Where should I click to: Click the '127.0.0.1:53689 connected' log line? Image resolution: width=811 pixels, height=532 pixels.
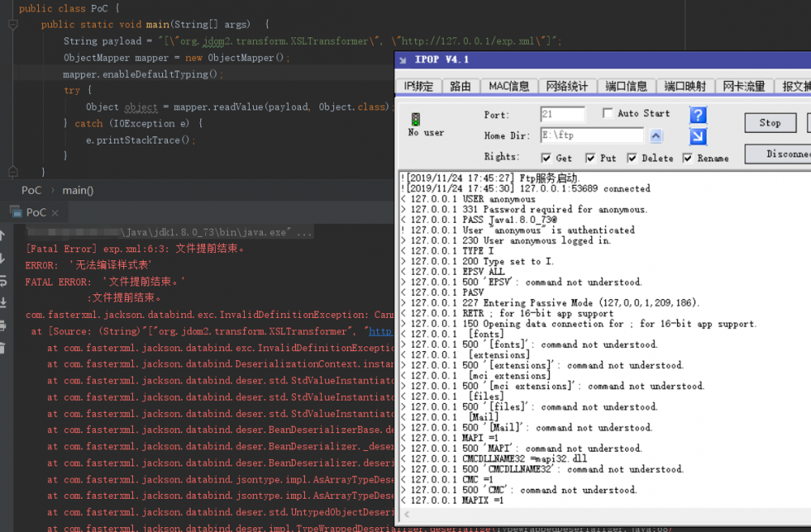[x=528, y=189]
